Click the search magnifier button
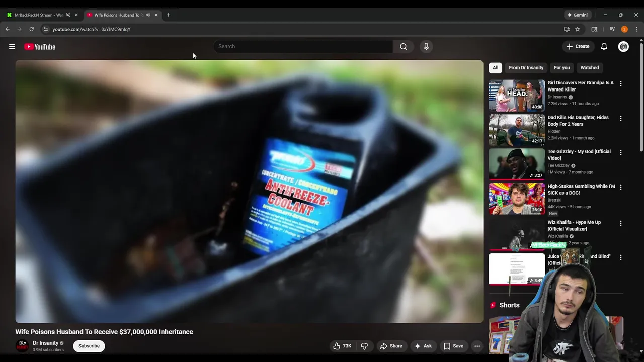The width and height of the screenshot is (644, 362). pos(404,46)
